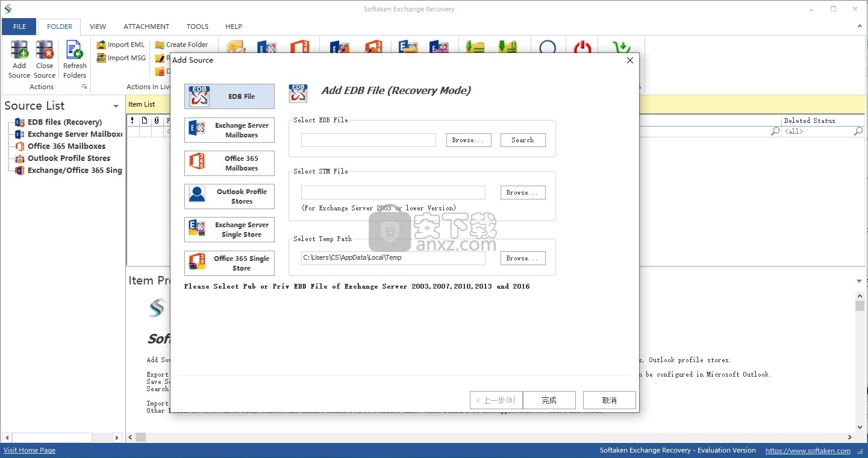Switch to the TOOLS ribbon tab
This screenshot has width=868, height=458.
click(x=198, y=27)
